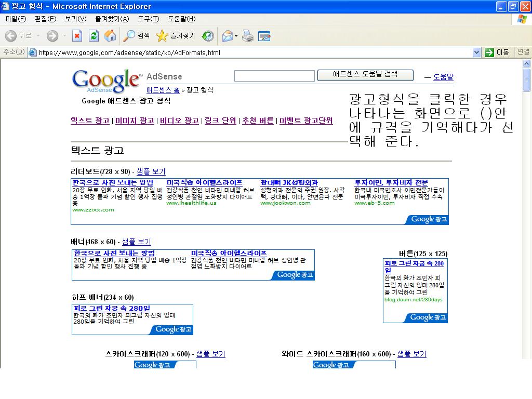Expand the mail button dropdown arrow

click(236, 36)
